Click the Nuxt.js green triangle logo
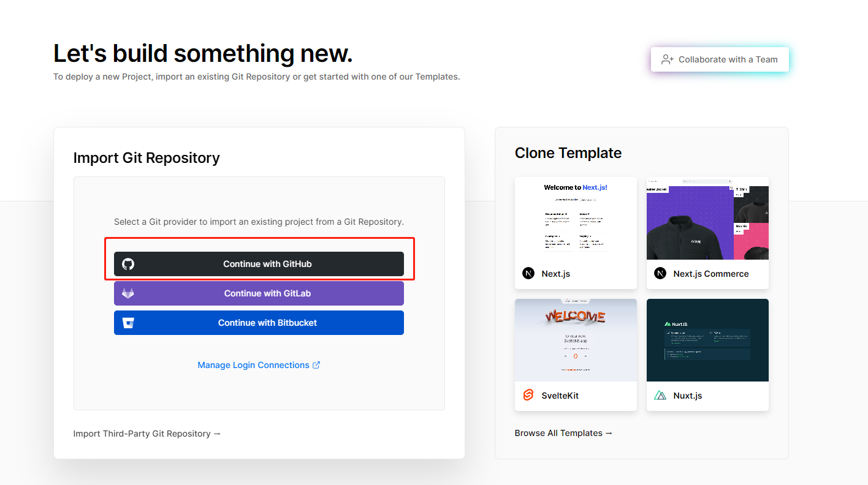868x485 pixels. point(660,396)
